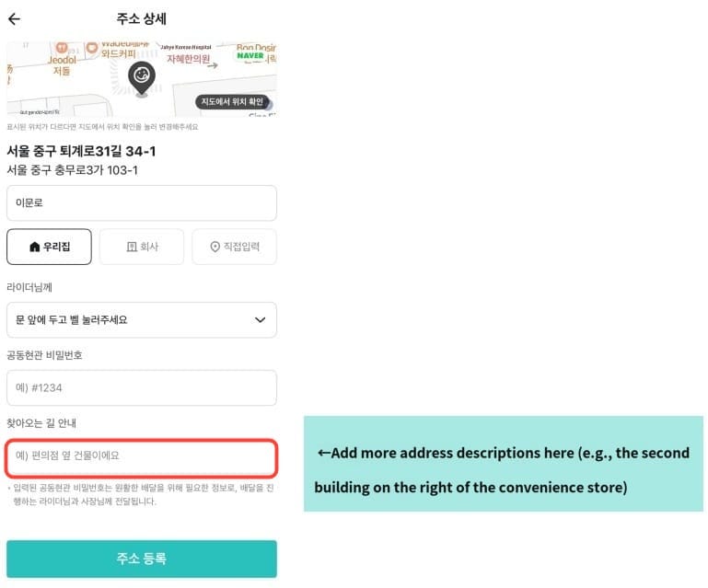Open the rider instructions dropdown
708x588 pixels.
[141, 320]
